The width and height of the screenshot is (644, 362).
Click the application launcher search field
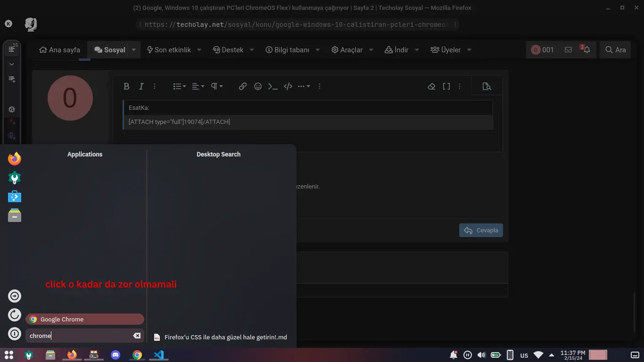pyautogui.click(x=85, y=336)
